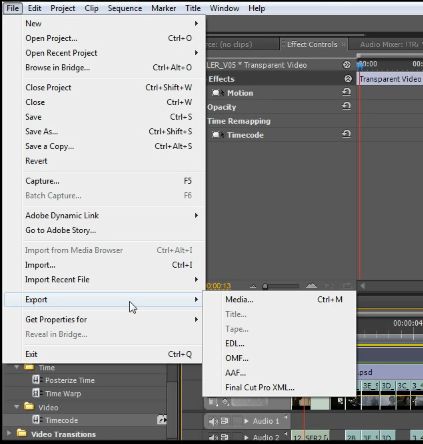Open the Title menu
Image resolution: width=423 pixels, height=444 pixels.
click(x=193, y=8)
